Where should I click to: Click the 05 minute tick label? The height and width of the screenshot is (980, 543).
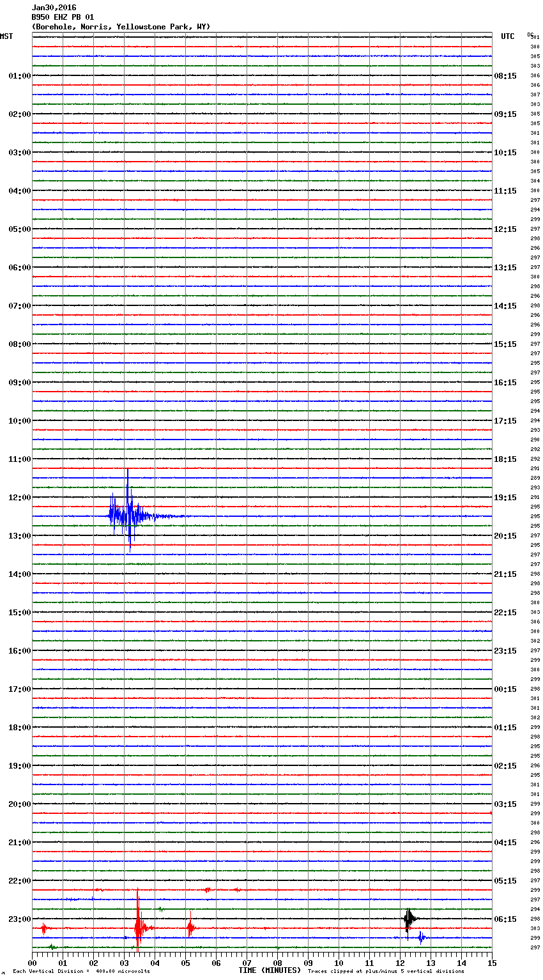tap(186, 963)
